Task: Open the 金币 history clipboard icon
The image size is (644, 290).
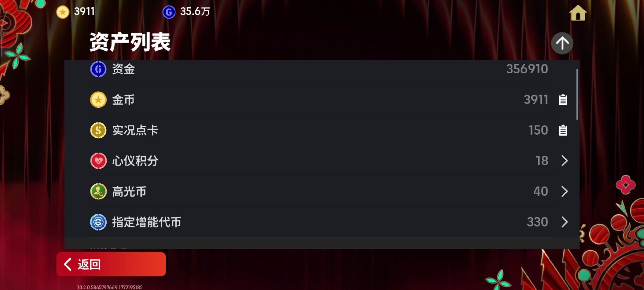Action: tap(563, 100)
